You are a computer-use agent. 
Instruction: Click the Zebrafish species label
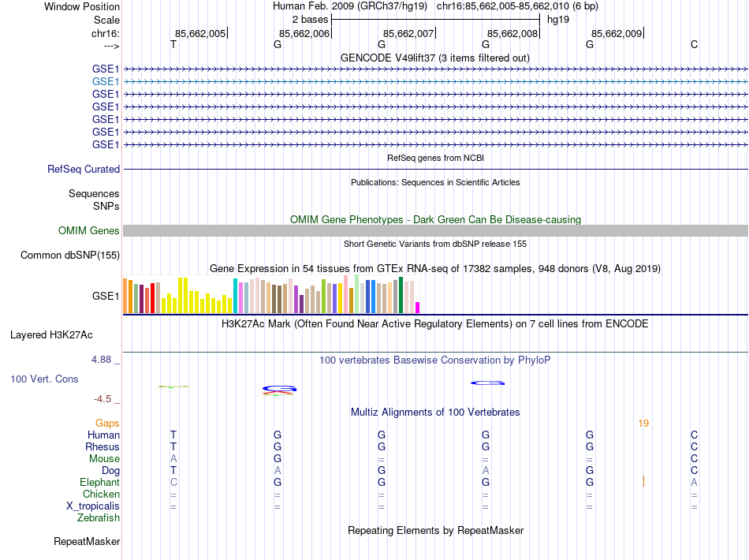tap(99, 517)
